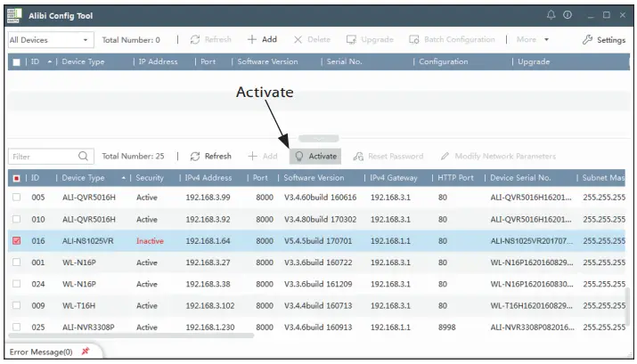Click version V3.4.80build 170302
Image resolution: width=637 pixels, height=364 pixels.
[x=320, y=219]
